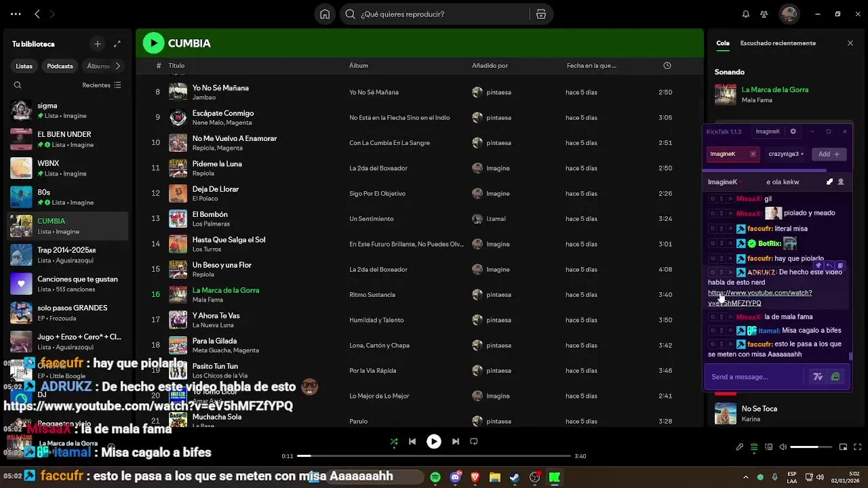Open pinned message icon in KickTalk
The width and height of the screenshot is (868, 488).
[829, 182]
